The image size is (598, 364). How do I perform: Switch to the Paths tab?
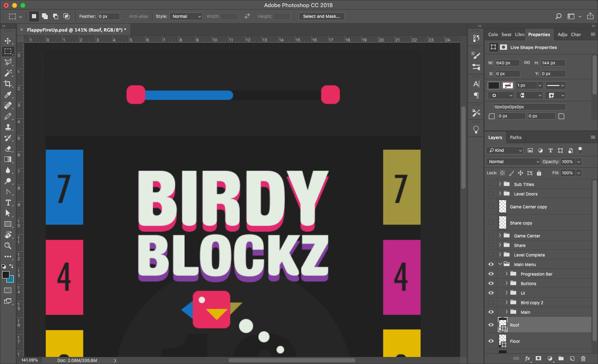click(x=515, y=137)
